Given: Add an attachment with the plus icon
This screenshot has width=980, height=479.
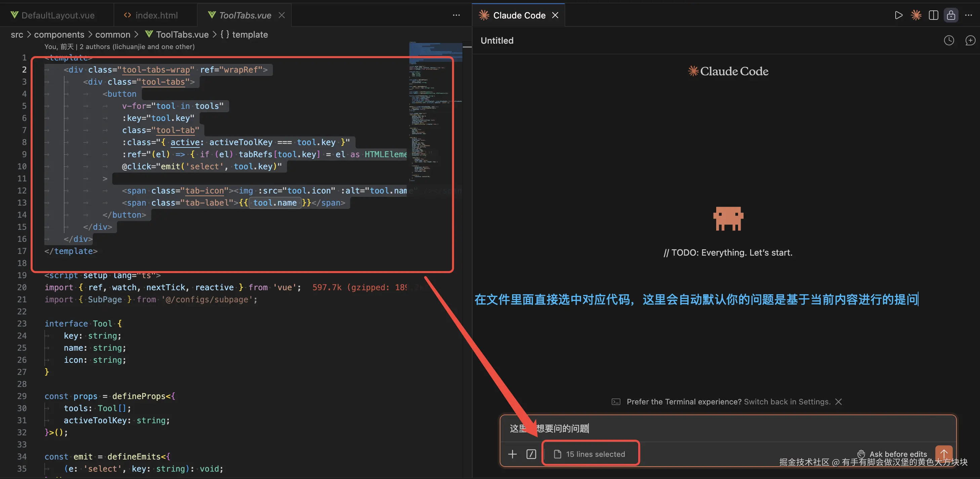Looking at the screenshot, I should pos(512,454).
